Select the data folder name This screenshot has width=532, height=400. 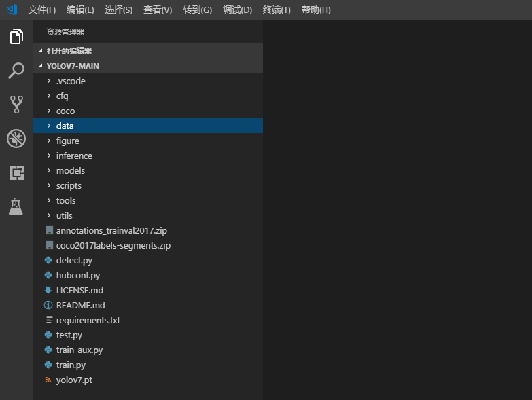(x=65, y=126)
